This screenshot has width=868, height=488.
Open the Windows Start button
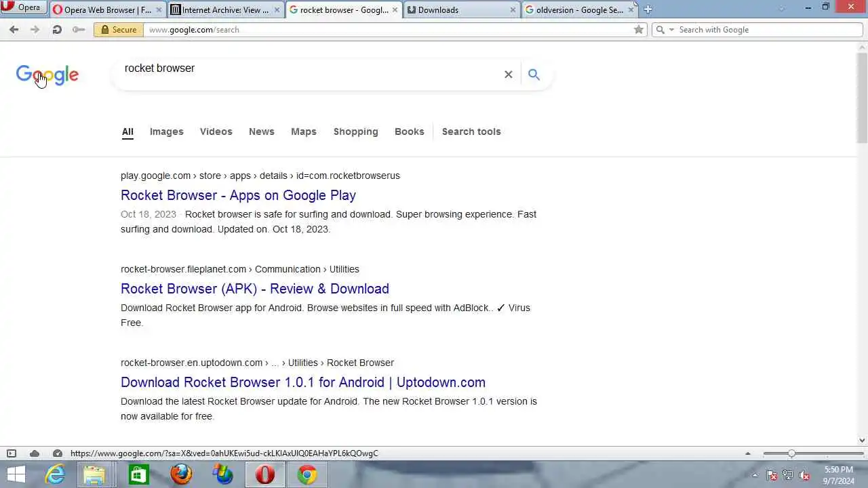pos(16,474)
